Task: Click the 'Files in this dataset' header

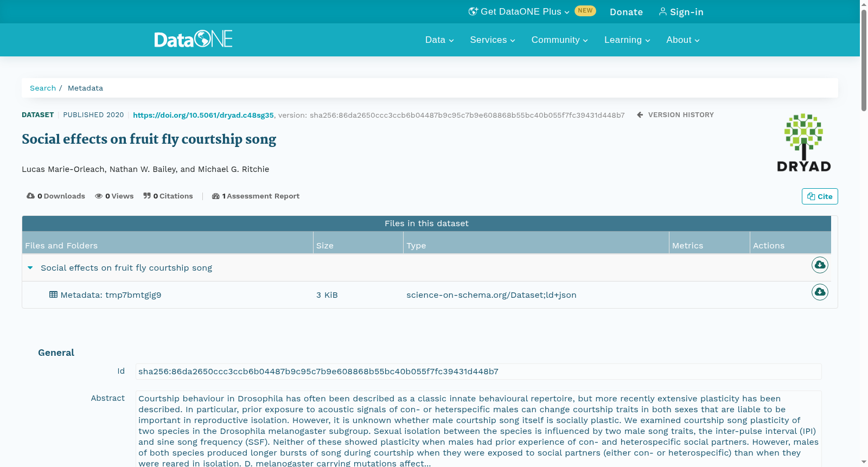Action: point(426,223)
